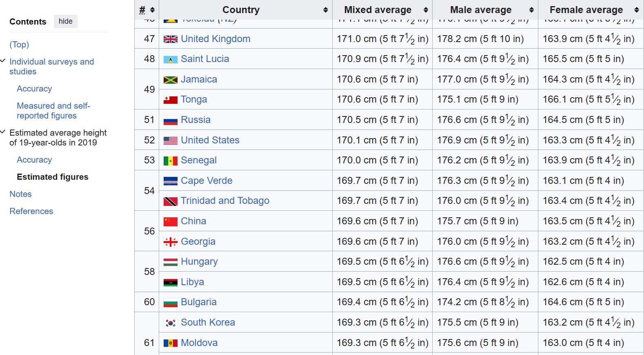644x355 pixels.
Task: Click the Trinidad and Tobago flag icon
Action: click(170, 201)
